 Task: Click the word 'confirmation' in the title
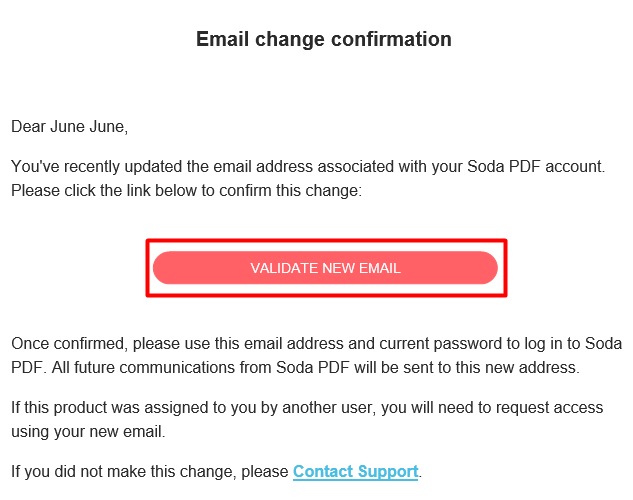coord(391,39)
